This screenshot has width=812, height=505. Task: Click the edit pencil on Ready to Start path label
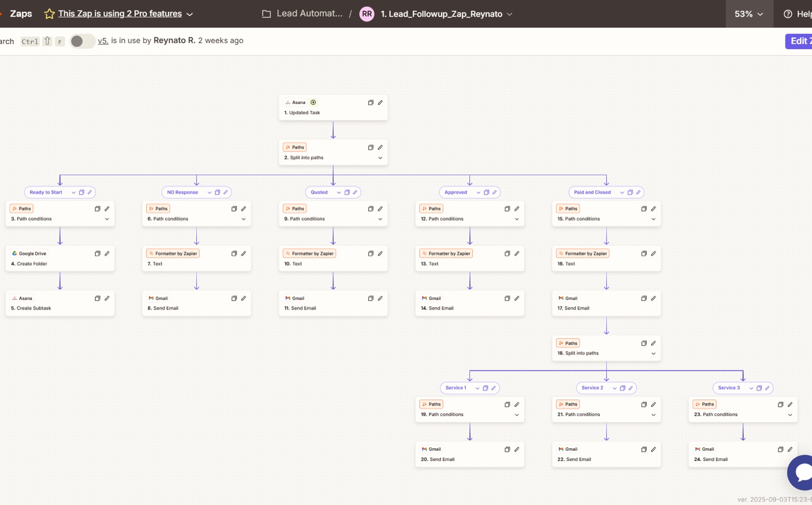[x=90, y=192]
